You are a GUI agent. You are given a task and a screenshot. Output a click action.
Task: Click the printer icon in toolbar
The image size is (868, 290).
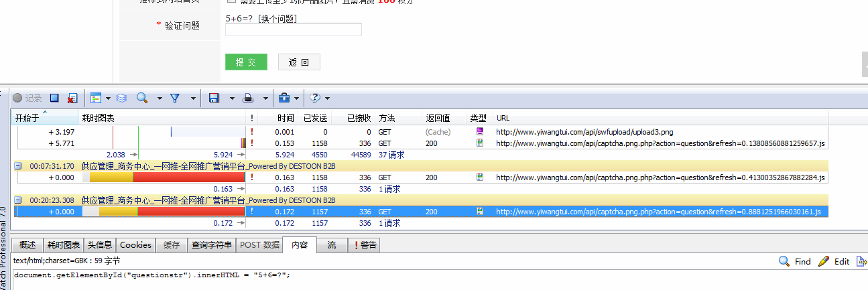(248, 98)
